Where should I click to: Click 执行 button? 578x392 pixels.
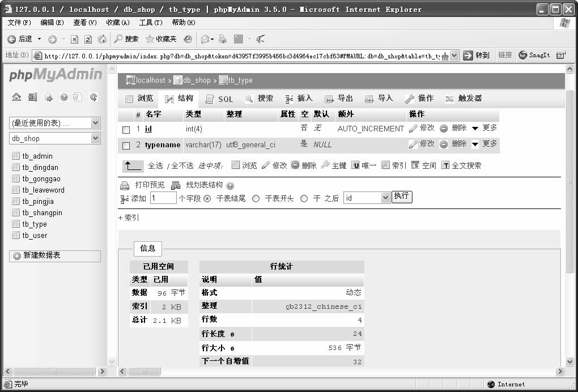point(401,197)
